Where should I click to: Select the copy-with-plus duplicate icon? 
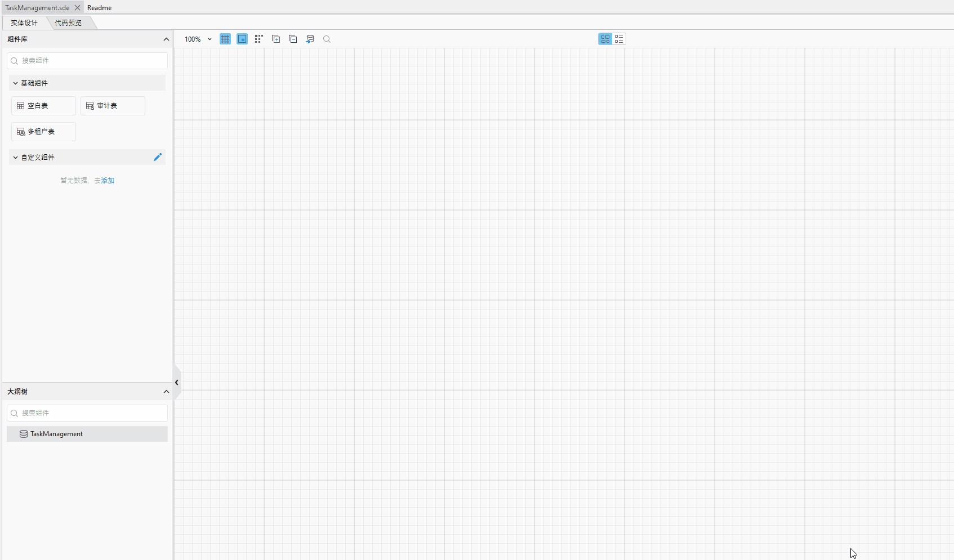click(276, 39)
